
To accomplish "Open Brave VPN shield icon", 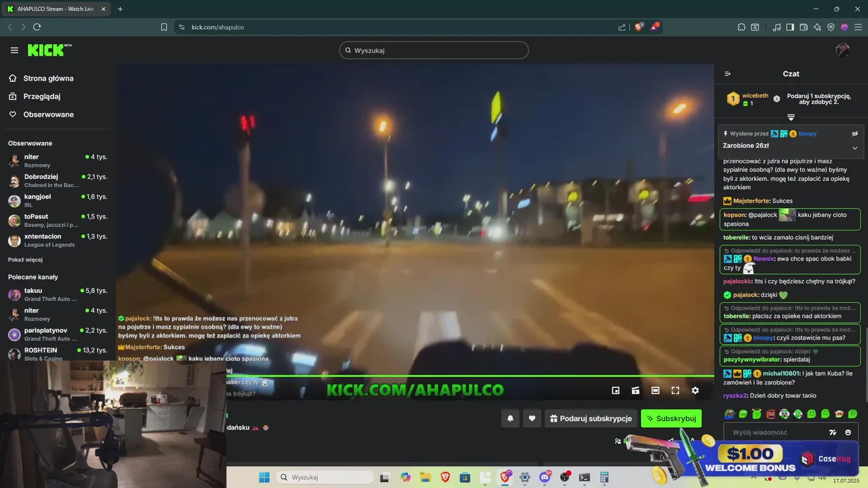I will tap(831, 27).
